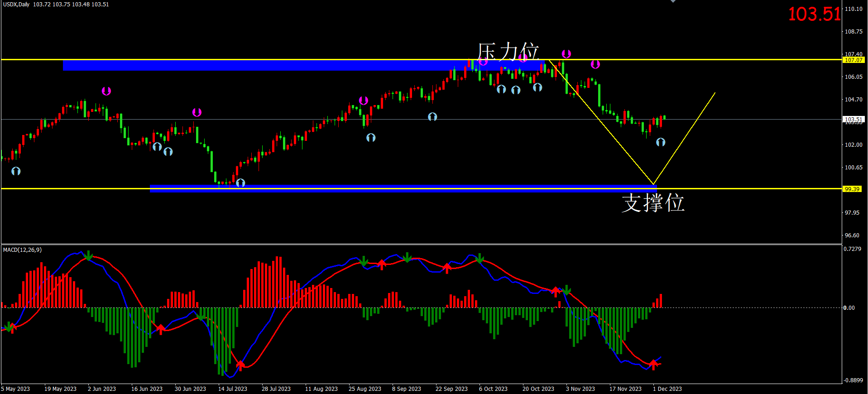
Task: Select the highest magenta arrow above the resistance line
Action: (x=566, y=54)
